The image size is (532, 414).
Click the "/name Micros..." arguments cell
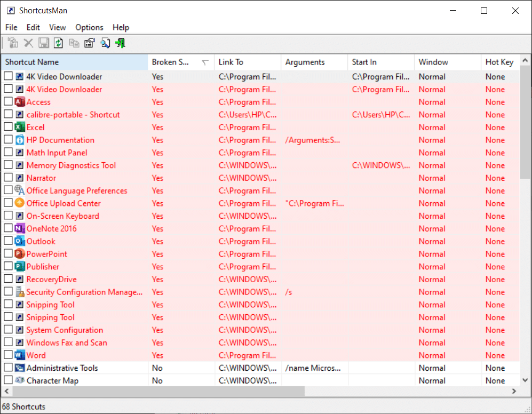tap(313, 368)
